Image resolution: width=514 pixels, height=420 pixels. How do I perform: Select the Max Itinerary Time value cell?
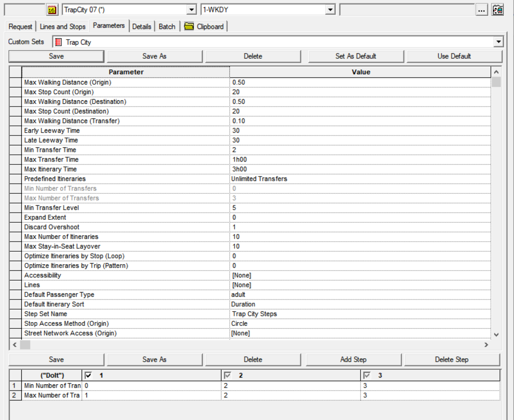coord(338,169)
